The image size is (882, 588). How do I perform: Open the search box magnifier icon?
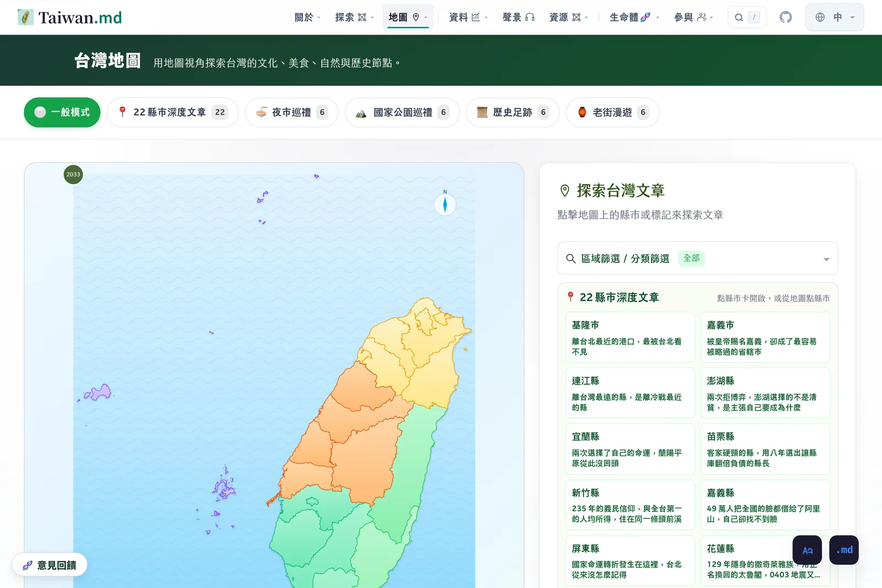tap(739, 18)
